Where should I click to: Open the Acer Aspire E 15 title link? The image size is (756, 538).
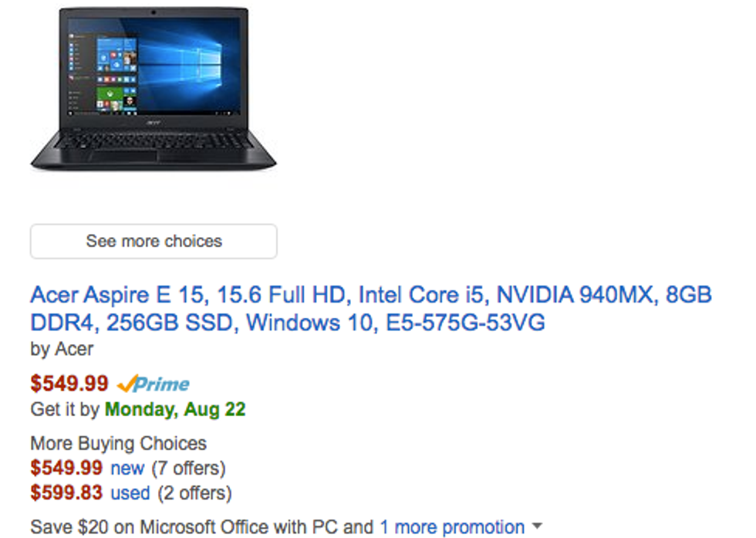(371, 308)
